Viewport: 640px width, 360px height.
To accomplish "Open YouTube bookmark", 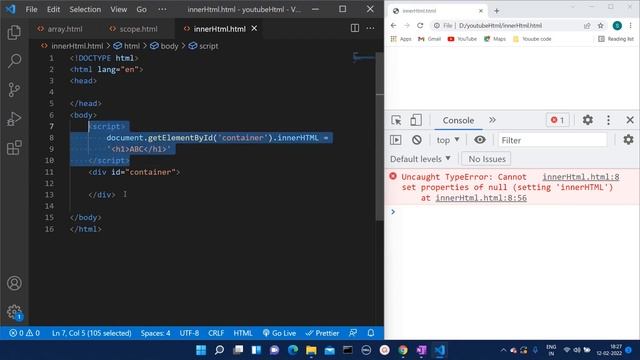I will click(x=462, y=39).
